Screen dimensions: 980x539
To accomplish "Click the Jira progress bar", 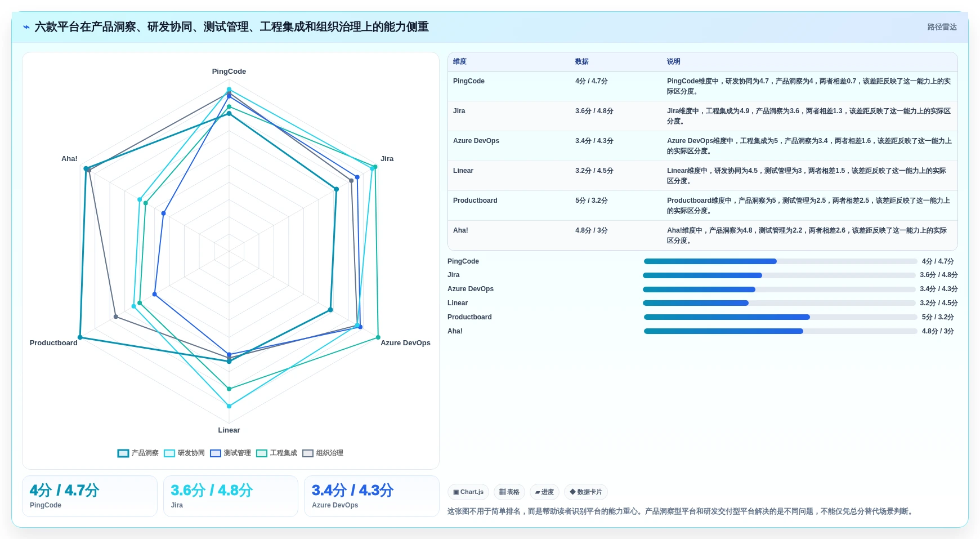I will [x=779, y=275].
